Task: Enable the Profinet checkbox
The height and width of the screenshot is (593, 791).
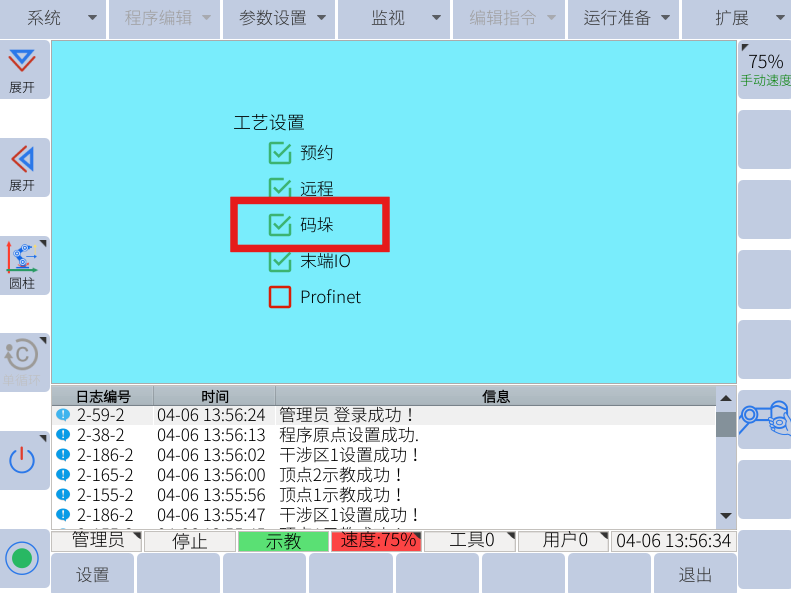Action: 280,297
